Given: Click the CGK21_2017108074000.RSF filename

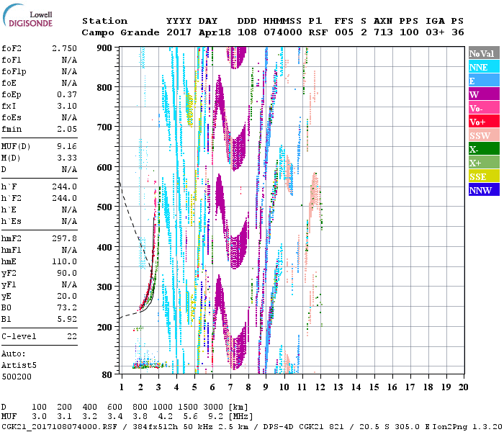Looking at the screenshot, I should click(x=59, y=426).
